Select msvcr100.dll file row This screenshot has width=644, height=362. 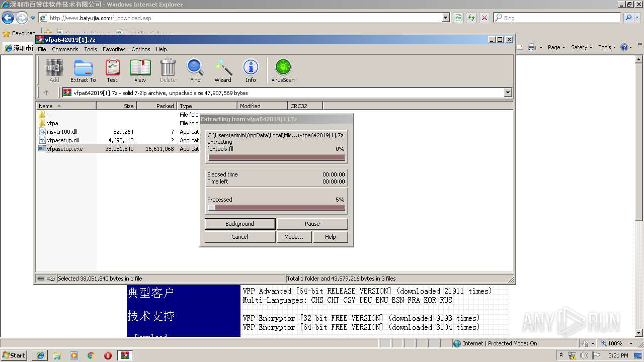click(x=117, y=132)
